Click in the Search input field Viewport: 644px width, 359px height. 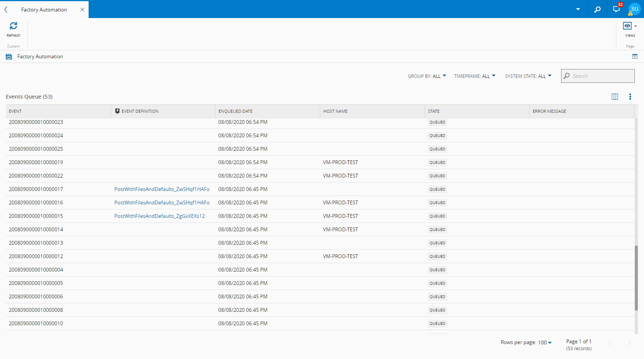tap(601, 76)
